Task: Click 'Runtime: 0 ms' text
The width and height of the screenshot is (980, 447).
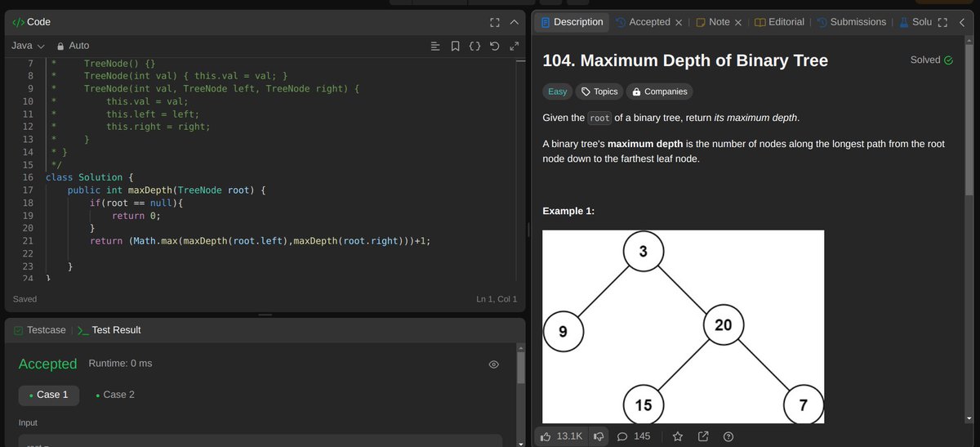Action: pyautogui.click(x=120, y=363)
